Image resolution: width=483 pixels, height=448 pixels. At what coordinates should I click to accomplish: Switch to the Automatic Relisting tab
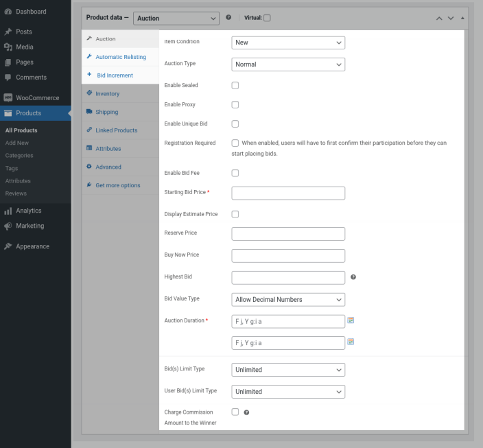pyautogui.click(x=120, y=57)
